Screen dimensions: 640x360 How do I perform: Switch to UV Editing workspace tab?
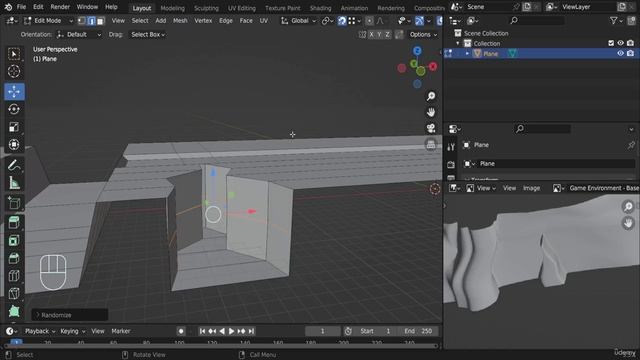242,8
